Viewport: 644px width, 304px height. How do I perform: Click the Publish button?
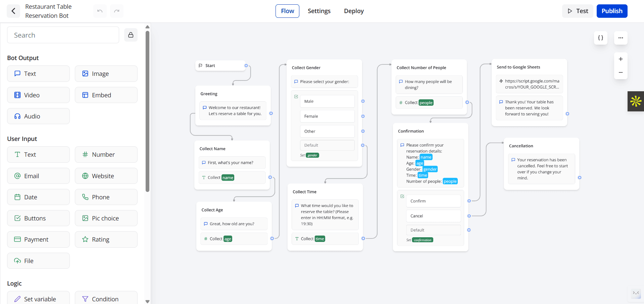pos(612,11)
